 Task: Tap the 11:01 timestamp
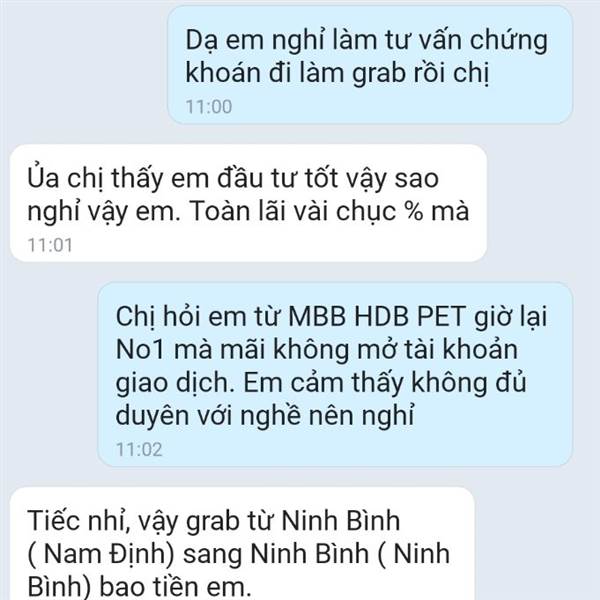tap(50, 245)
